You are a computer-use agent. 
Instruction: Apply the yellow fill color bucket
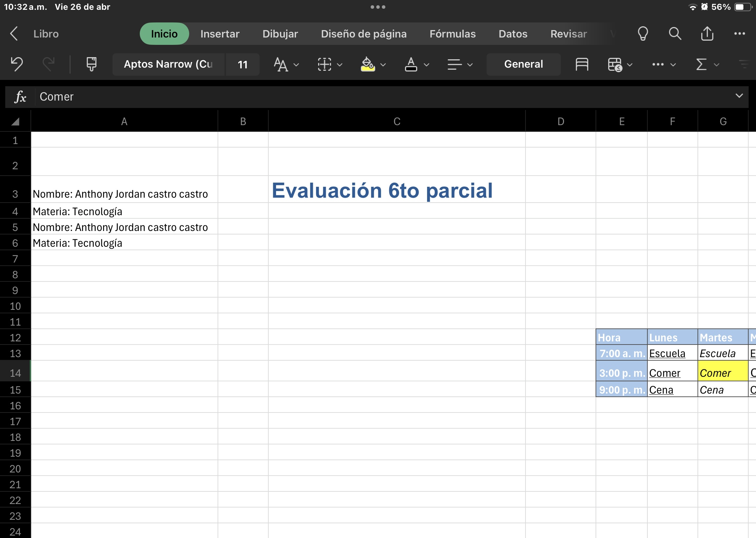click(367, 64)
